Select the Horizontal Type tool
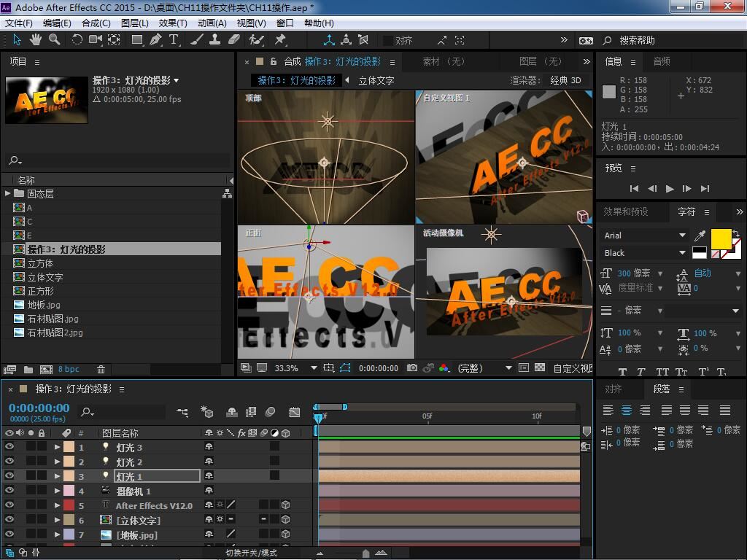Screen dimensions: 747x560 pyautogui.click(x=174, y=40)
